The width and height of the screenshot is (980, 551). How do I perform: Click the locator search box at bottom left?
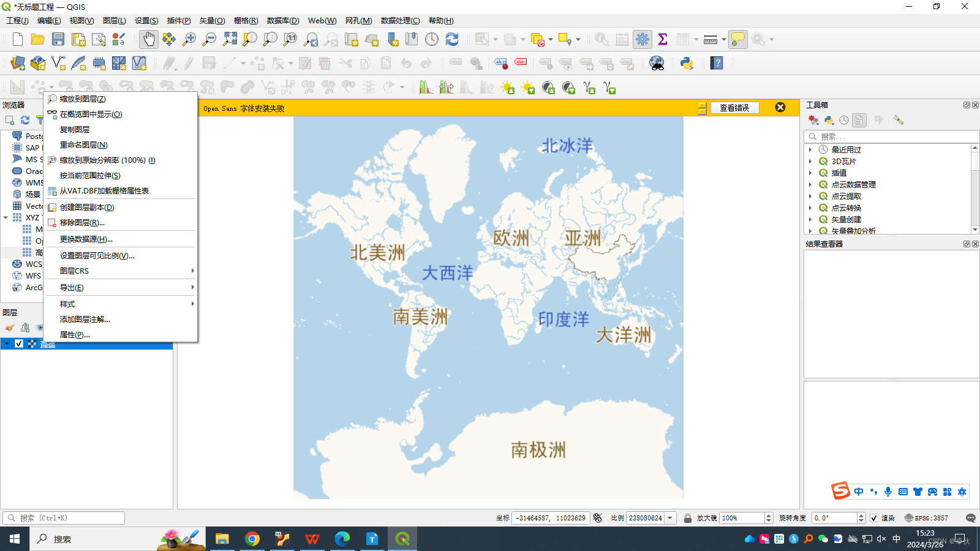click(x=64, y=518)
